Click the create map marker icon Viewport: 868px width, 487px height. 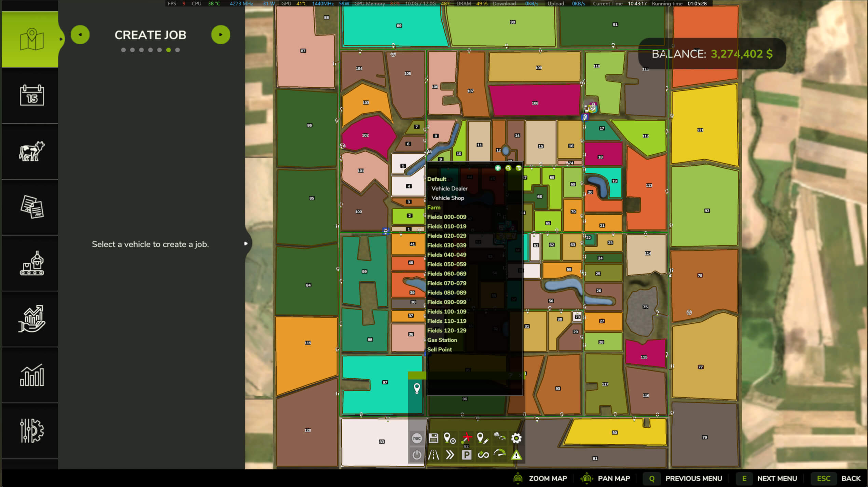[x=450, y=438]
